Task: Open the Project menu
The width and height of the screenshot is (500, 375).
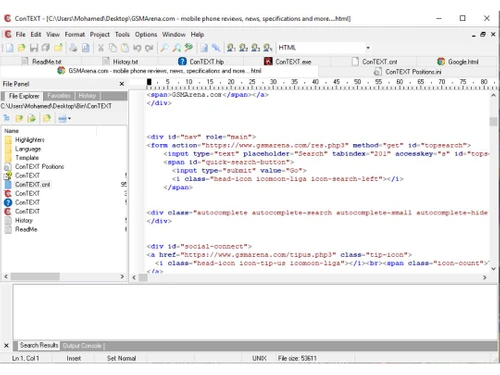Action: coord(100,34)
